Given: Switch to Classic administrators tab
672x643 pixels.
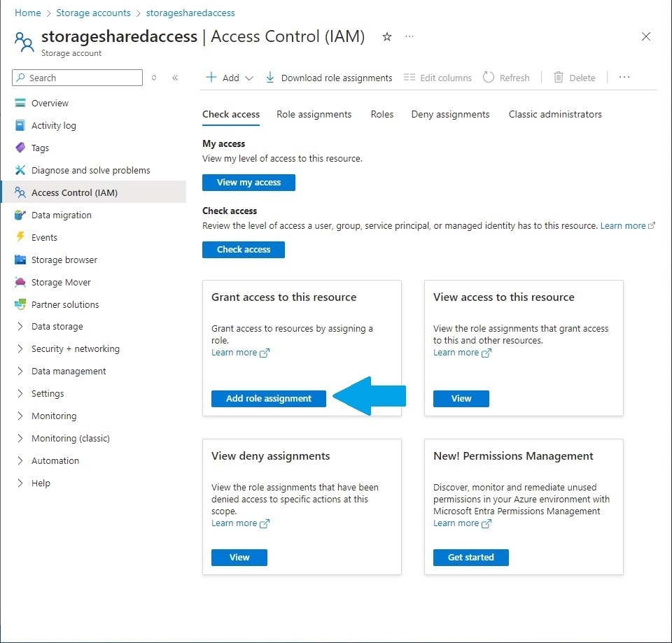Looking at the screenshot, I should click(555, 114).
